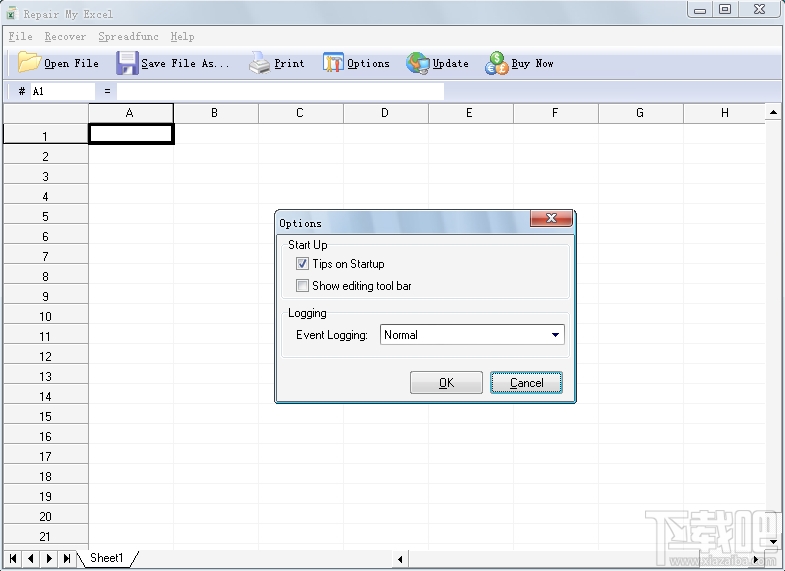Image resolution: width=785 pixels, height=571 pixels.
Task: Click the Print printer icon
Action: coord(259,63)
